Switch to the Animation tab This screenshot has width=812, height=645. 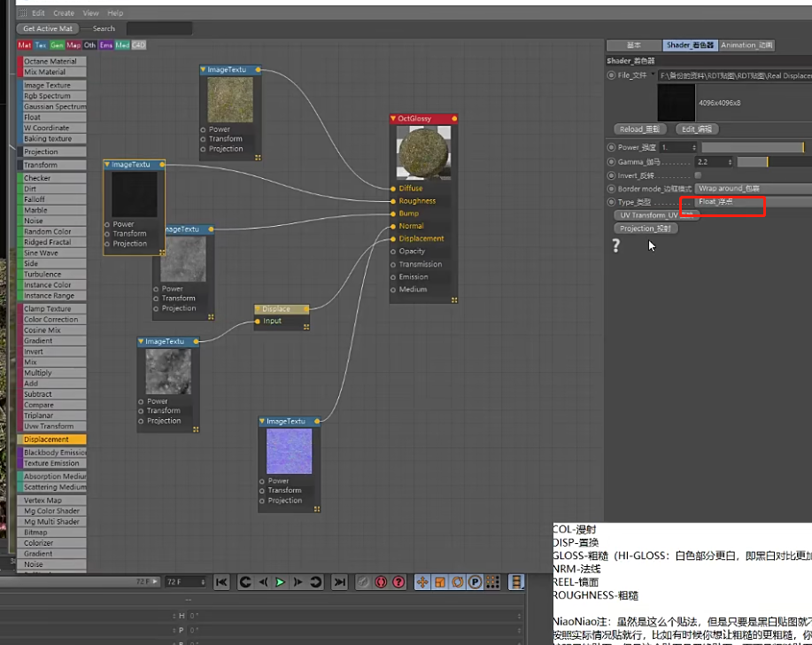click(746, 45)
